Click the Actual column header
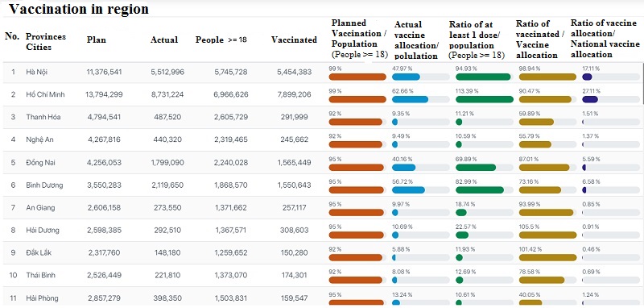This screenshot has height=308, width=644. [164, 40]
